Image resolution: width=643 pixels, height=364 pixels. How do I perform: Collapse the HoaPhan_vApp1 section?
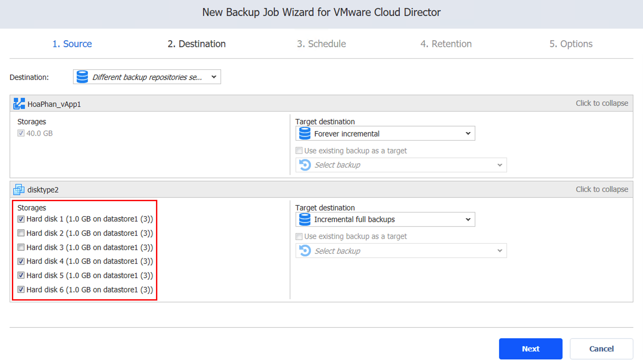point(602,103)
